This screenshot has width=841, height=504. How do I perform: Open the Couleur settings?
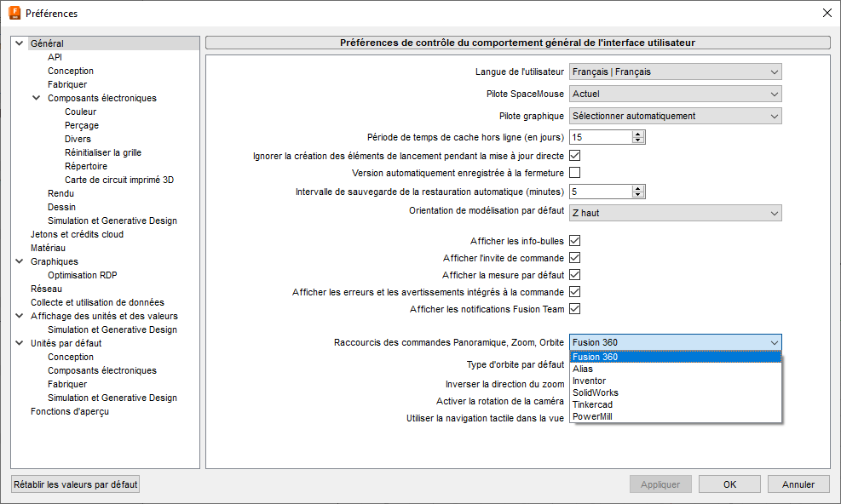pos(80,112)
